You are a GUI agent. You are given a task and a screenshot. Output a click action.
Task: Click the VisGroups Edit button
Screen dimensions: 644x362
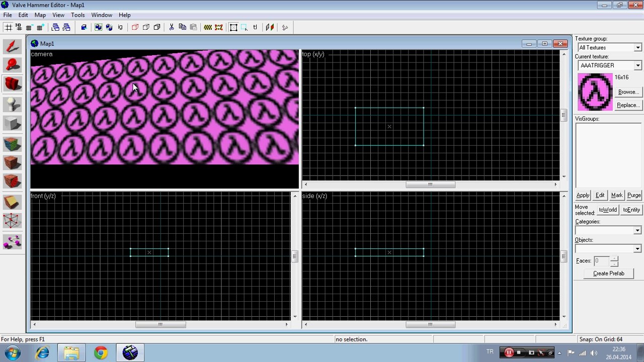[x=600, y=195]
